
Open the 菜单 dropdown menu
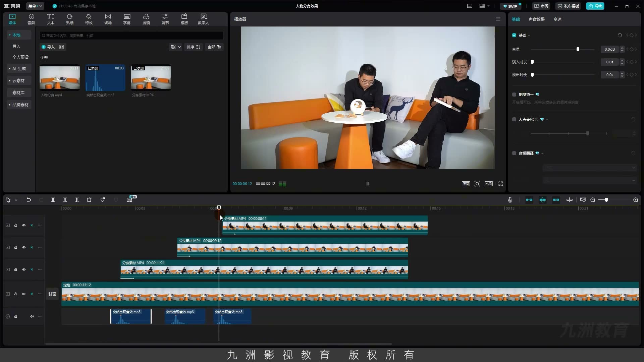tap(35, 6)
